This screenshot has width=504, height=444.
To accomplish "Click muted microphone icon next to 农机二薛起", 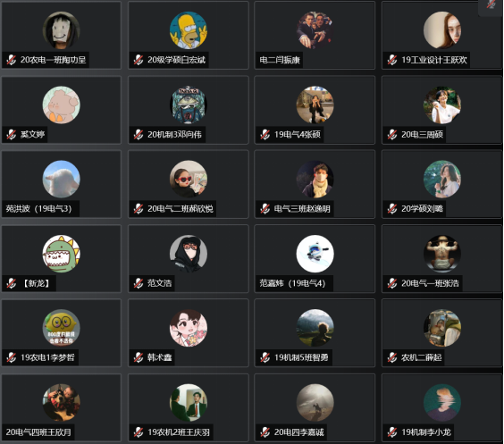I will (x=392, y=357).
